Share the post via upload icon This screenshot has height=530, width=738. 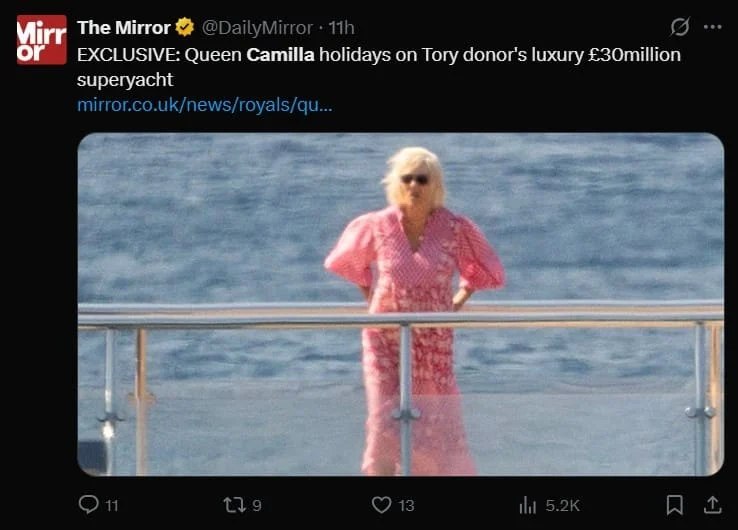pos(712,505)
